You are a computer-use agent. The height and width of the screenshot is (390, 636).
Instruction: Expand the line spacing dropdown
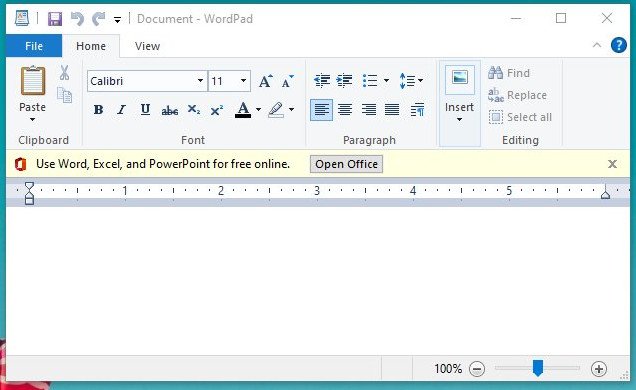(411, 81)
